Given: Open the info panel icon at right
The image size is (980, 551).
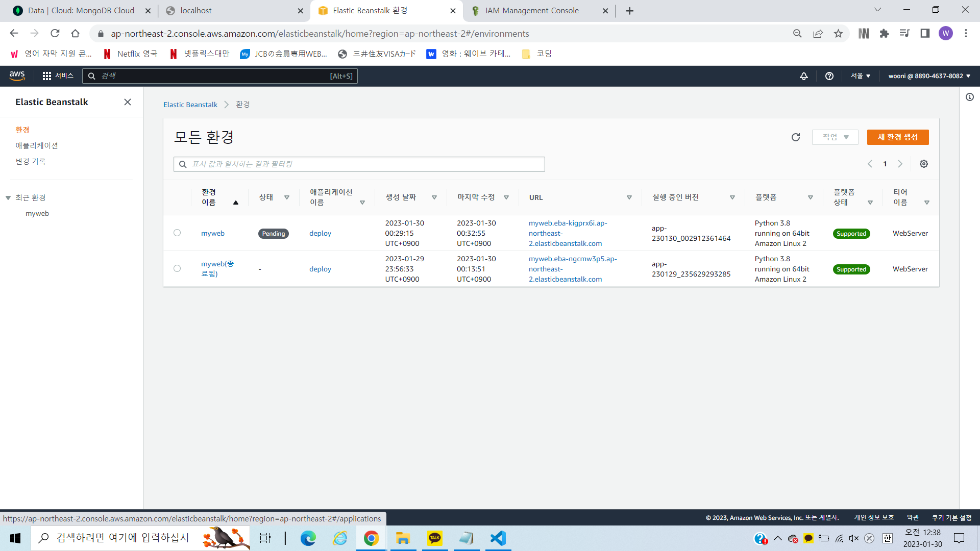Looking at the screenshot, I should tap(970, 97).
